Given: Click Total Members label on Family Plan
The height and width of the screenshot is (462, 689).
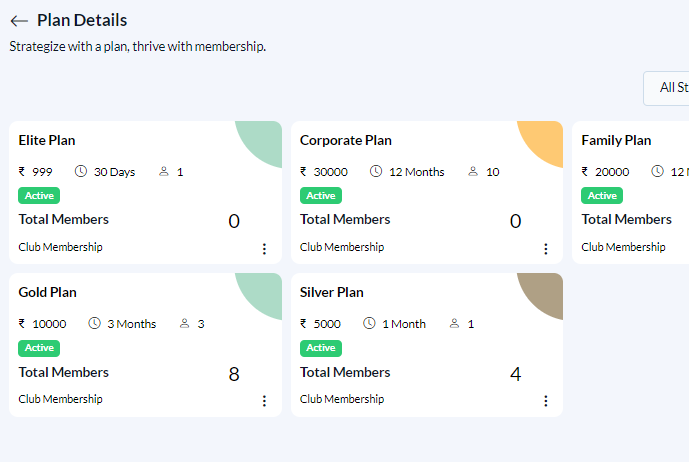Looking at the screenshot, I should [x=627, y=219].
